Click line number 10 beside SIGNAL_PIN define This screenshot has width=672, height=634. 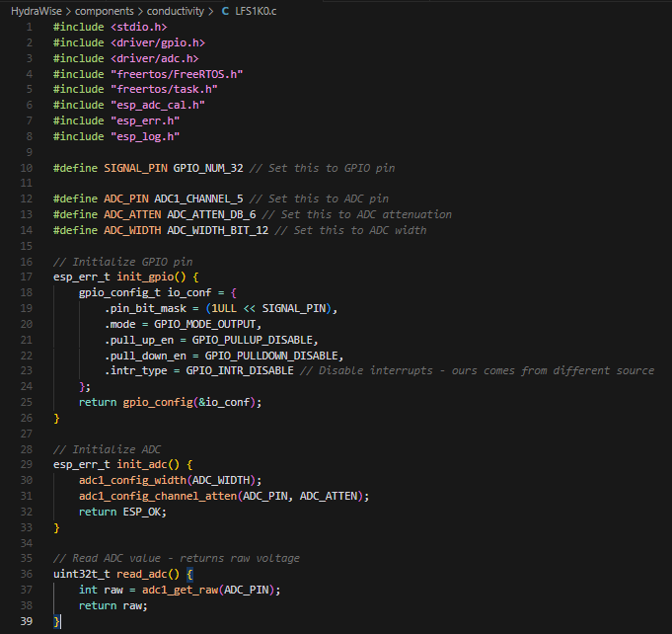[x=26, y=168]
